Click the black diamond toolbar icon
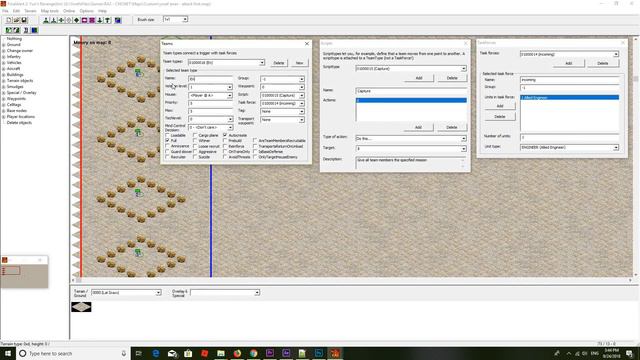The image size is (640, 360). [76, 20]
